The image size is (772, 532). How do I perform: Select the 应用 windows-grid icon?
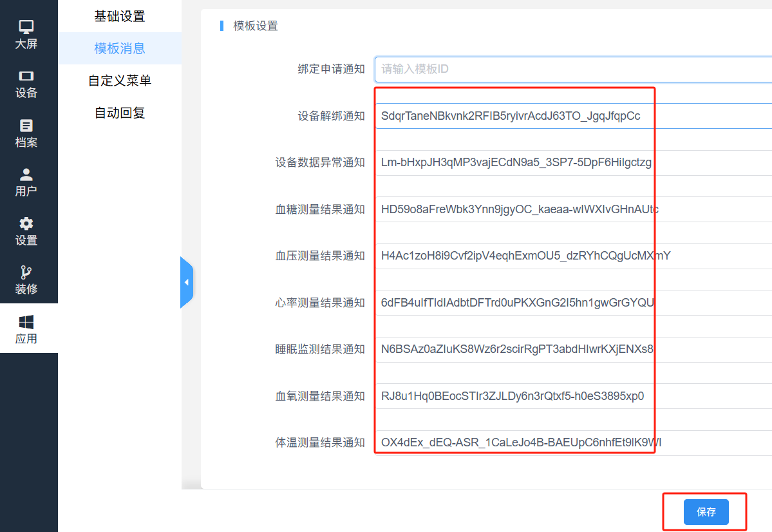(26, 322)
